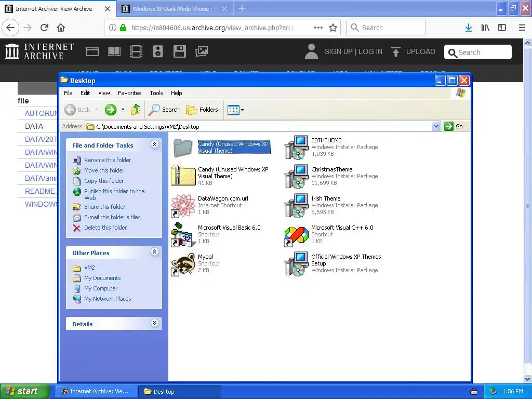Collapse Other Places panel
The image size is (532, 399).
click(154, 252)
